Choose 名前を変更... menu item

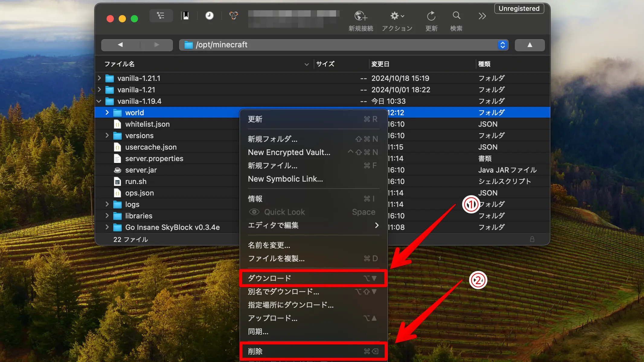pos(313,245)
